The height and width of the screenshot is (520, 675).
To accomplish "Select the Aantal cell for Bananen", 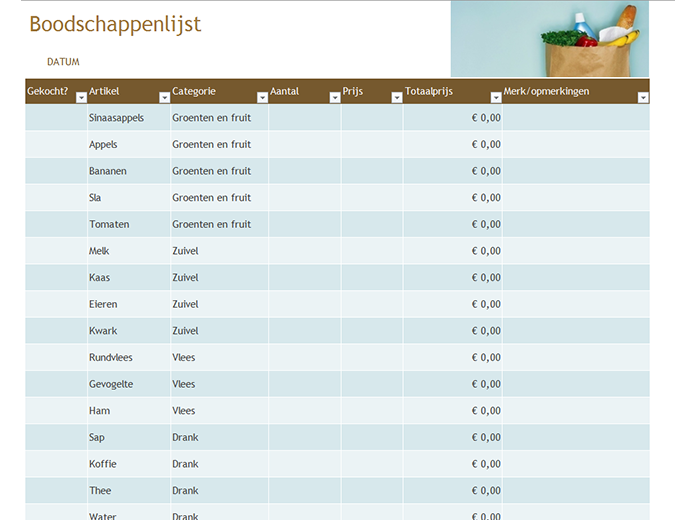I will tap(304, 171).
